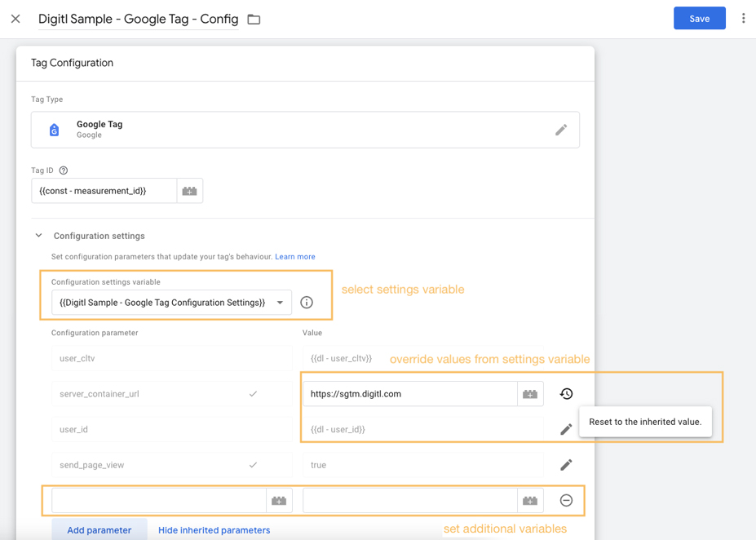The image size is (756, 540).
Task: Override the user_id value with the pencil icon
Action: (x=566, y=429)
